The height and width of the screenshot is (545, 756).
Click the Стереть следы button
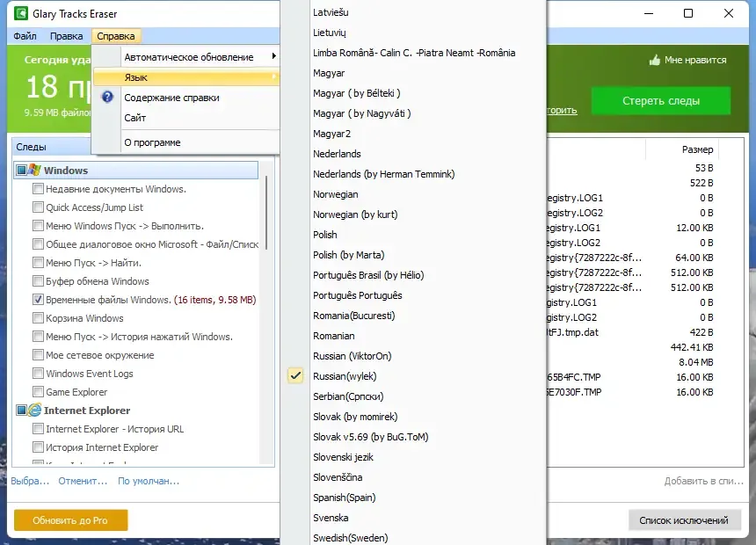[x=660, y=101]
